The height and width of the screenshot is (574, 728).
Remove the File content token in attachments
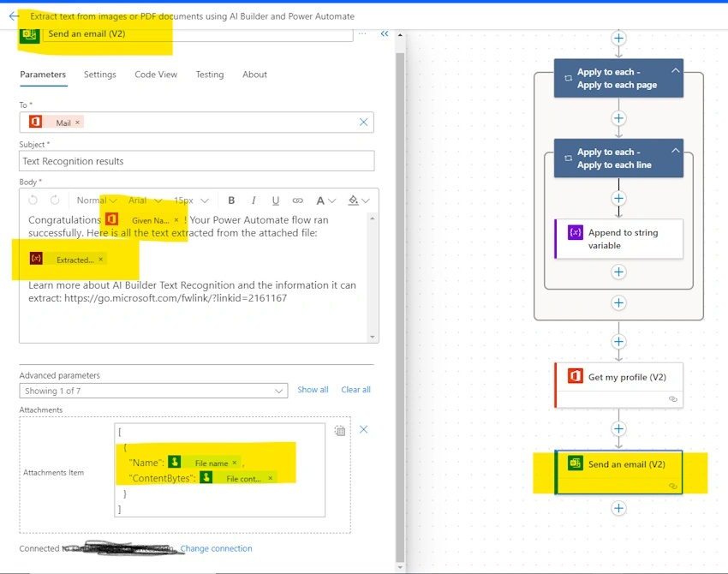click(270, 478)
